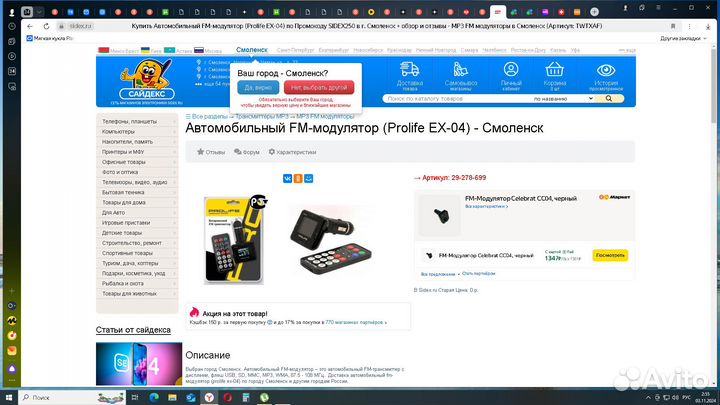This screenshot has width=720, height=405.
Task: Click the yellow Посмотреть offer button
Action: [x=610, y=255]
